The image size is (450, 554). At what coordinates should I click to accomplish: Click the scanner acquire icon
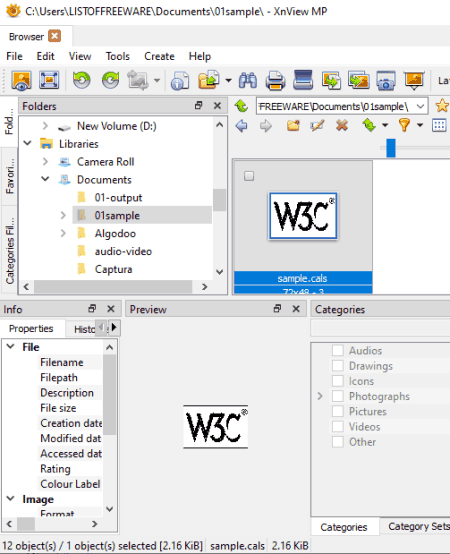tap(303, 80)
